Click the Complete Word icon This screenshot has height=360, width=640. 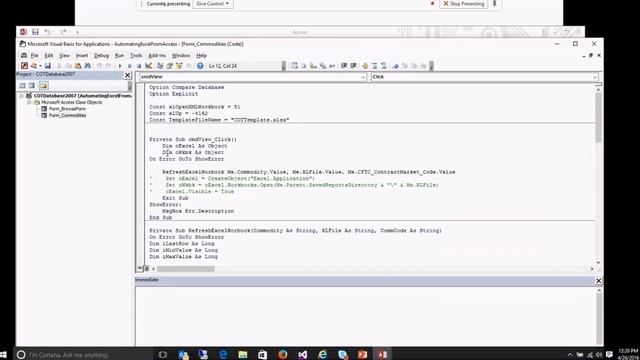[x=332, y=66]
